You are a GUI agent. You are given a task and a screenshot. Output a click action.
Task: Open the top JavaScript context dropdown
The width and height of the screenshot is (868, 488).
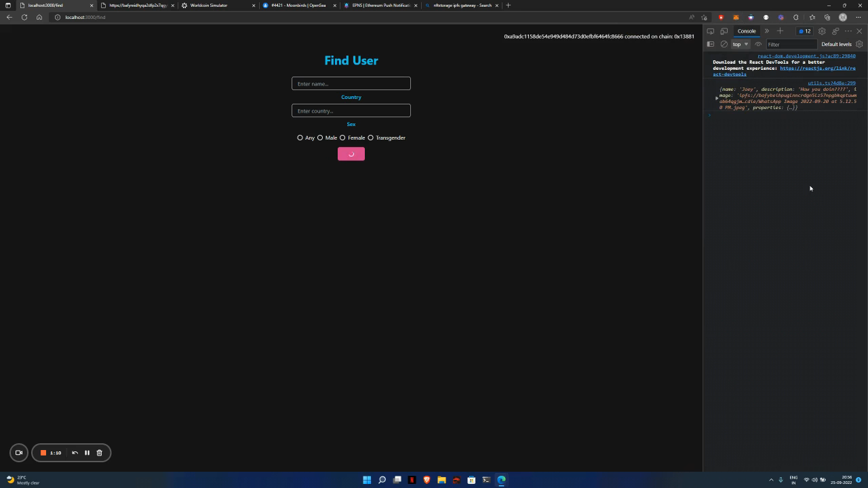pyautogui.click(x=740, y=44)
